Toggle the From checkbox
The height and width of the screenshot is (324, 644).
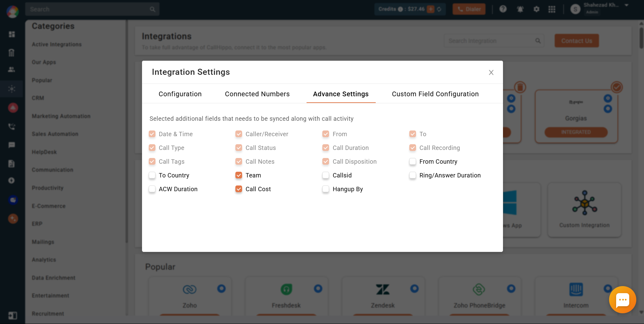pos(326,134)
